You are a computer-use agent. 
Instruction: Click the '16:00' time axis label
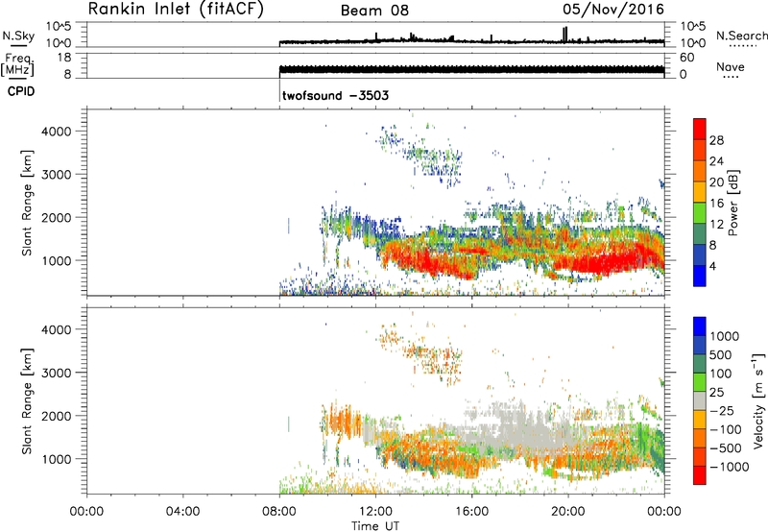tap(471, 512)
